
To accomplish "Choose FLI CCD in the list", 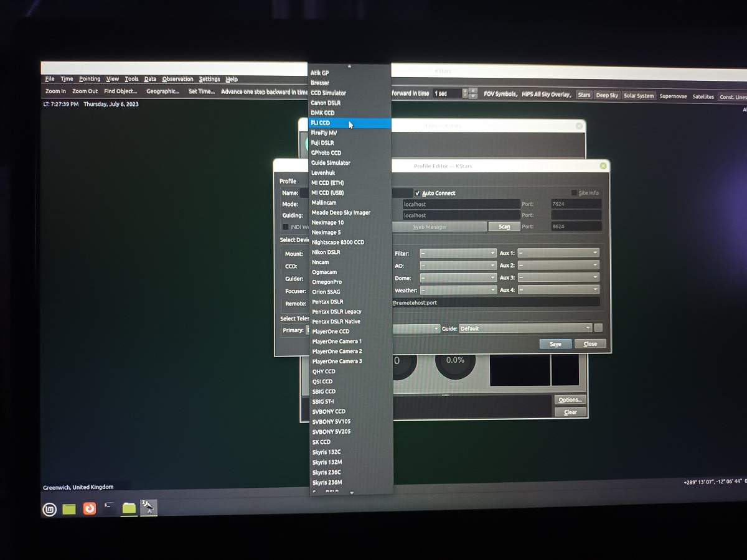I will coord(350,123).
